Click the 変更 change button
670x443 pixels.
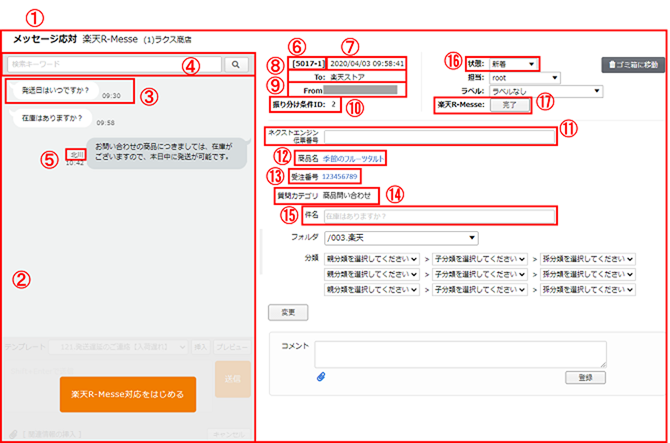click(287, 312)
